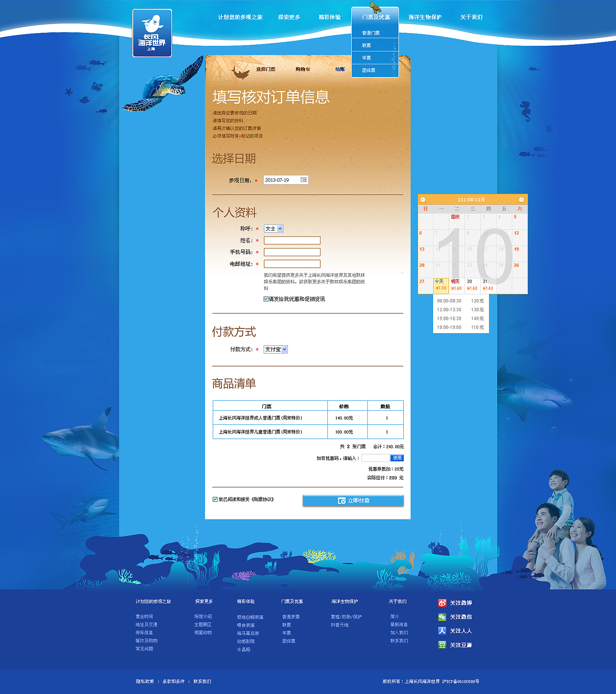
Task: Click the 结账 step tab
Action: click(x=340, y=69)
